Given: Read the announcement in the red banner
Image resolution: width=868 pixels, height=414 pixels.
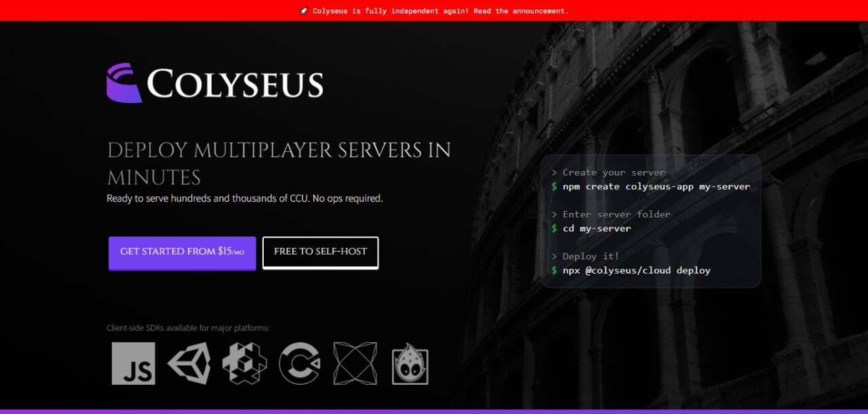Looking at the screenshot, I should coord(434,11).
